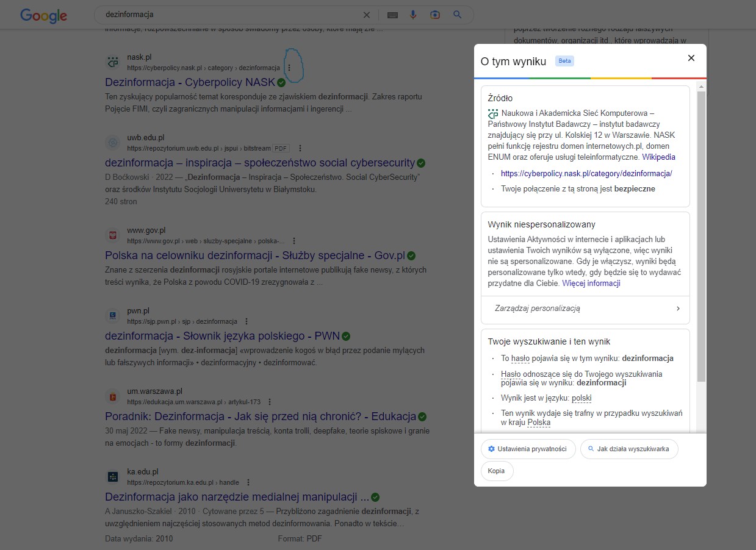Click the underlined 'polski' language term

coord(581,398)
